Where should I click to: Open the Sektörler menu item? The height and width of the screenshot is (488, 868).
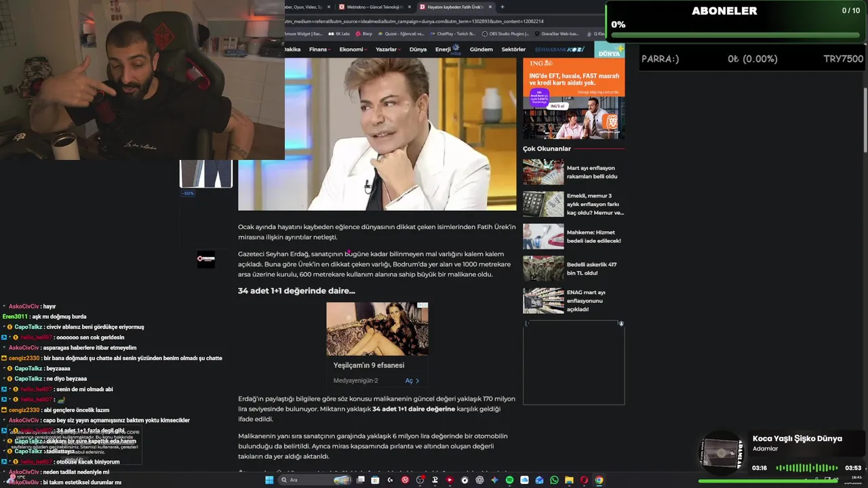pos(513,49)
